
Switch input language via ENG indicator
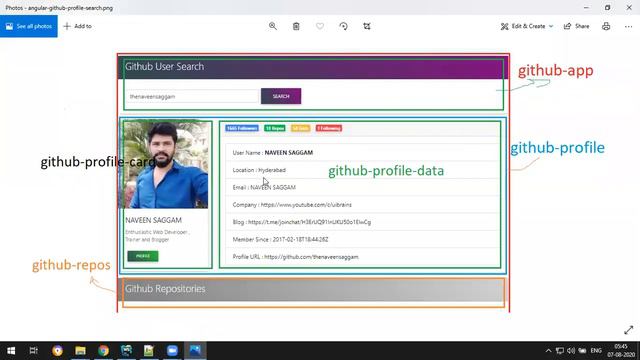click(x=596, y=351)
